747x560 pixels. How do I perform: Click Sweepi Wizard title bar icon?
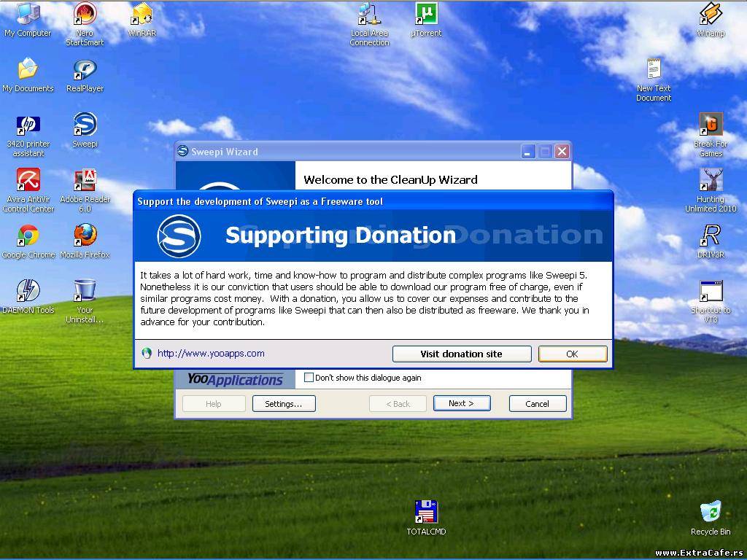tap(182, 152)
